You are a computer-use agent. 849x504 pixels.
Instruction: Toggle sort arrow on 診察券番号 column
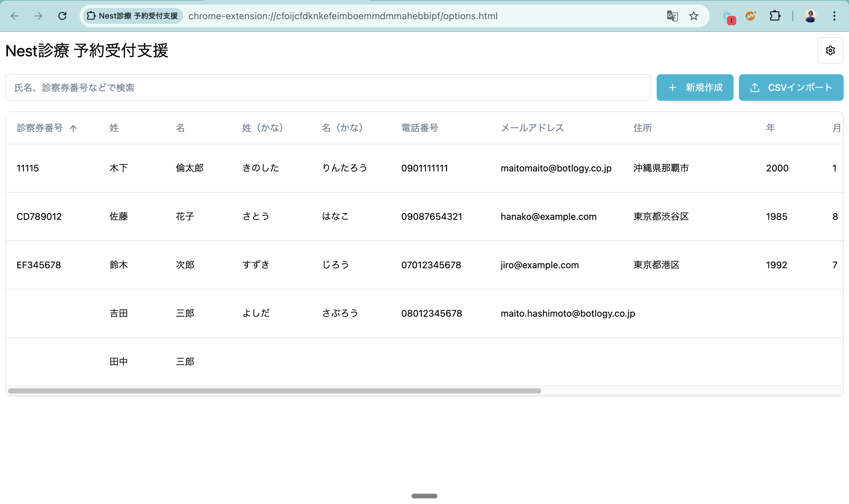tap(73, 128)
